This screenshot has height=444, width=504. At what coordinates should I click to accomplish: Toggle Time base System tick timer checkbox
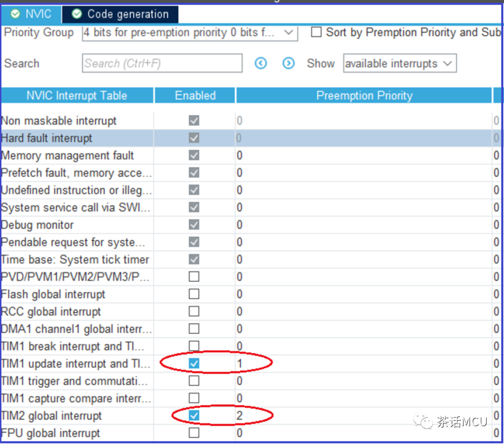pyautogui.click(x=194, y=259)
